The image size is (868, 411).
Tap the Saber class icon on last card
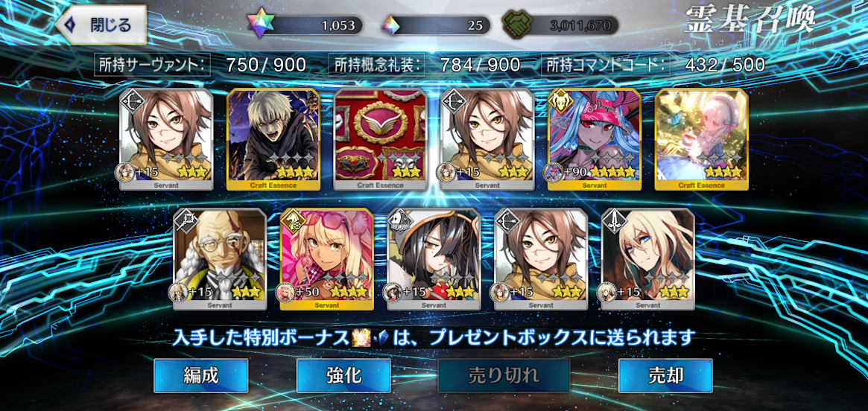[612, 220]
